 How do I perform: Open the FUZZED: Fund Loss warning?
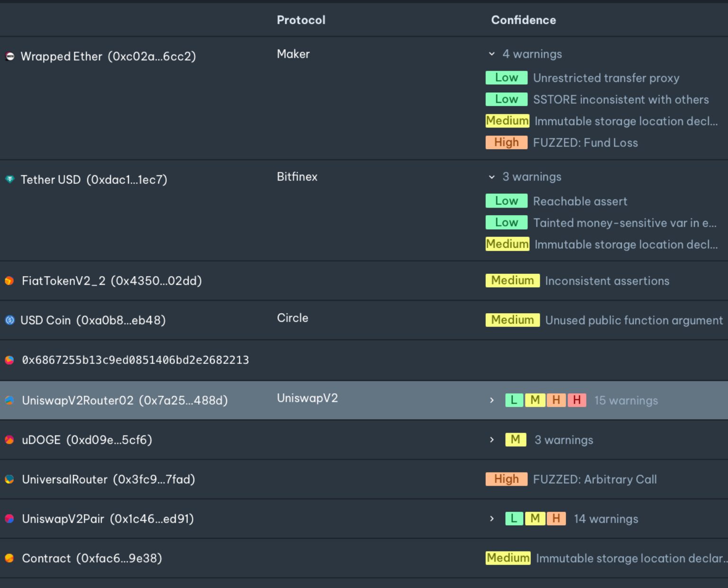[x=585, y=143]
